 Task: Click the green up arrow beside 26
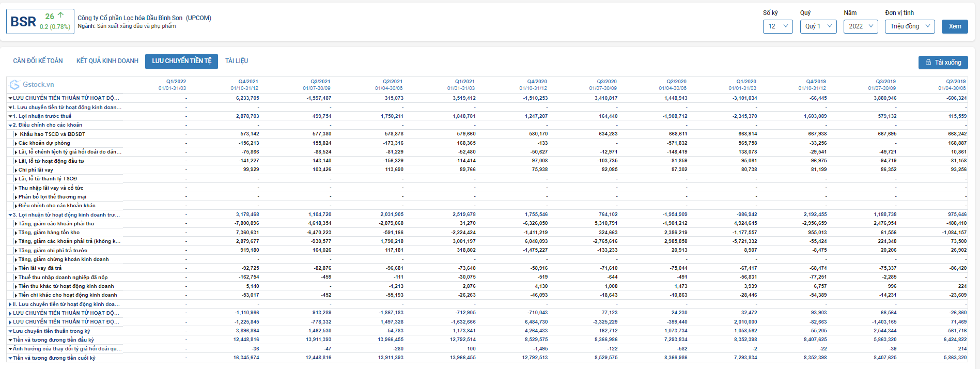pyautogui.click(x=61, y=16)
